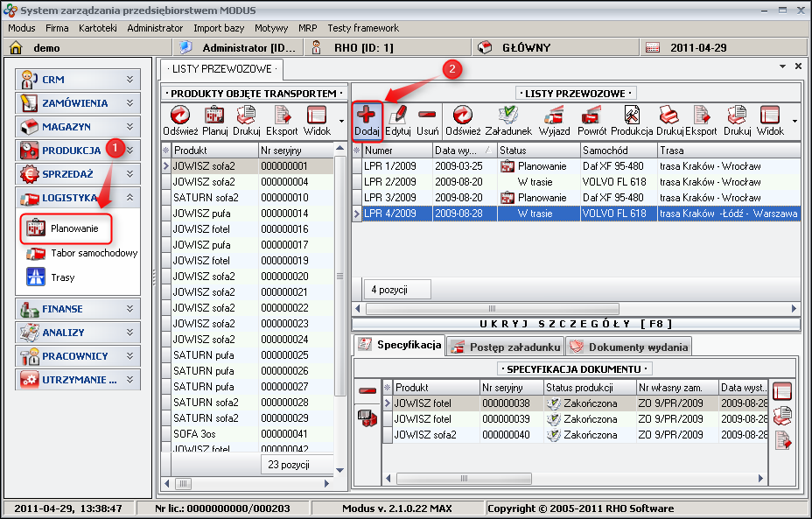This screenshot has height=519, width=812.
Task: Collapse the LOGISTYKA sidebar section
Action: pos(129,198)
